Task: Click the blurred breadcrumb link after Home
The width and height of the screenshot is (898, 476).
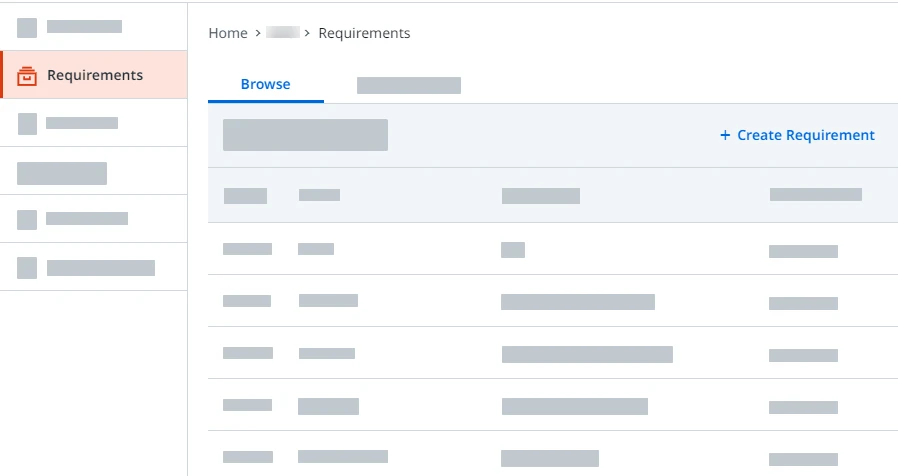Action: pos(283,32)
